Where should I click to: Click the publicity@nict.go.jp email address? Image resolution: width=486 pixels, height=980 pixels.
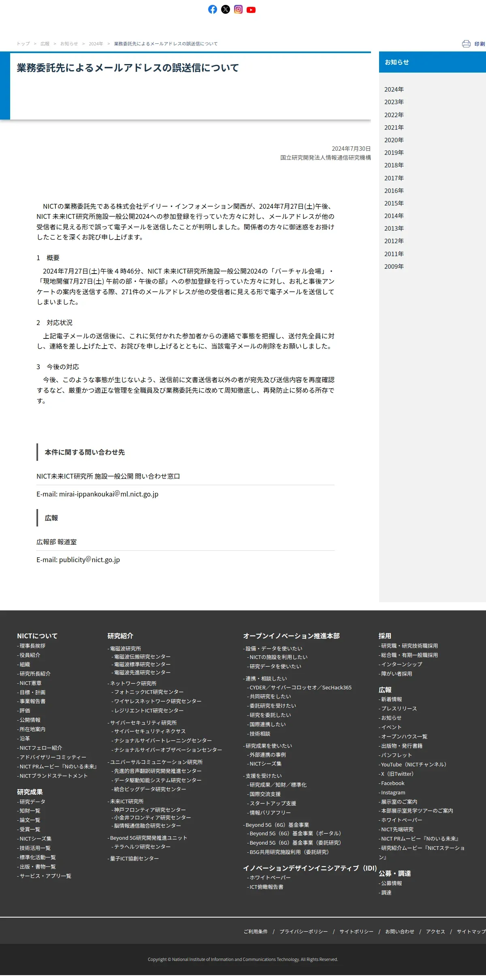(x=90, y=560)
